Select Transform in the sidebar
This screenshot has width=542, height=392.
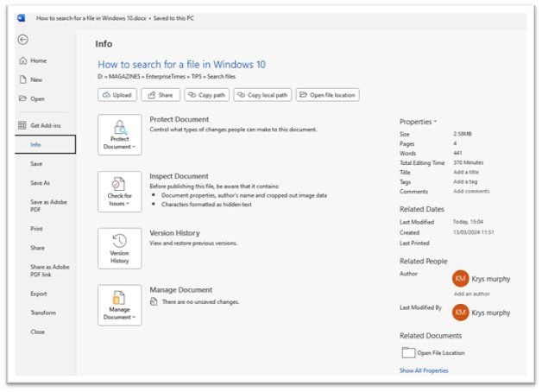point(43,313)
